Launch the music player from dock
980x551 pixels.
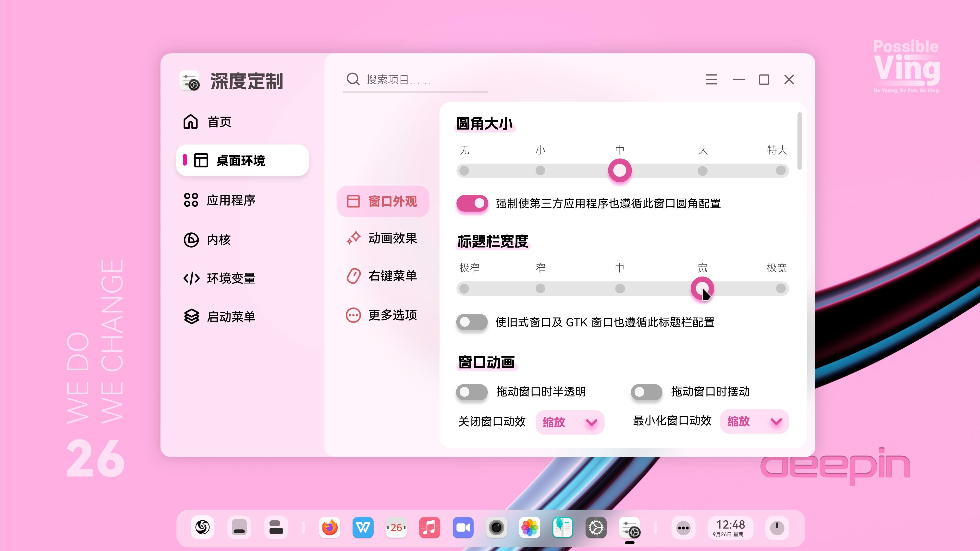click(429, 527)
